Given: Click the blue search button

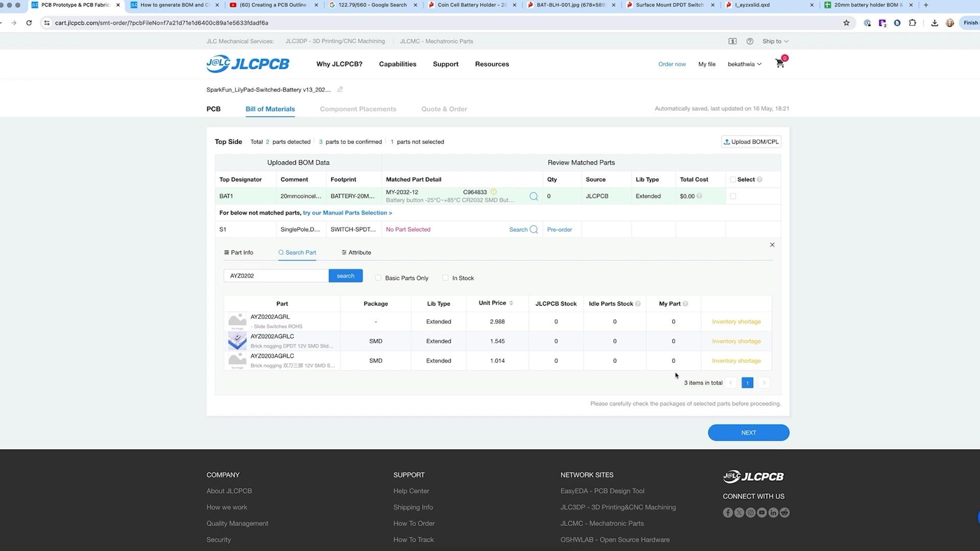Looking at the screenshot, I should tap(346, 276).
